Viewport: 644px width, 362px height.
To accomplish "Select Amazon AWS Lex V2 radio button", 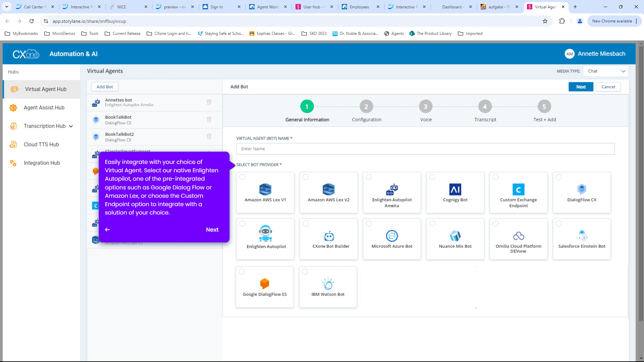I will [x=306, y=177].
